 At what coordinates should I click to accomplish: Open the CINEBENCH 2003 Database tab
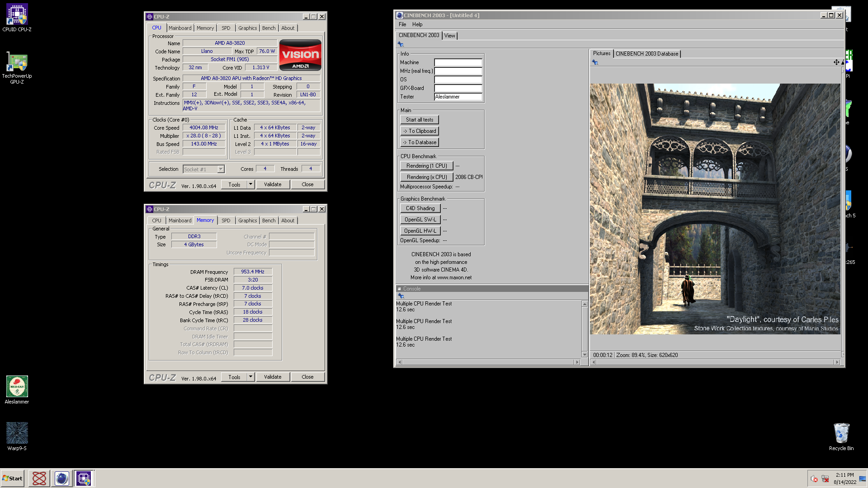coord(647,54)
